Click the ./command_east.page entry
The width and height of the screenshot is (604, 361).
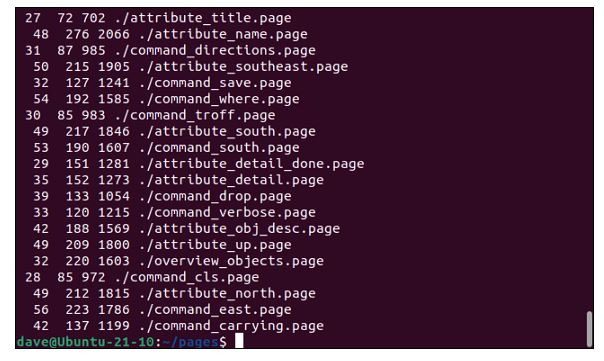[215, 309]
